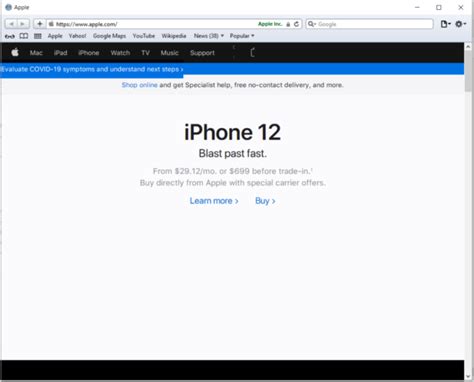Image resolution: width=474 pixels, height=382 pixels.
Task: Select iPad in the site navigation
Action: point(60,53)
